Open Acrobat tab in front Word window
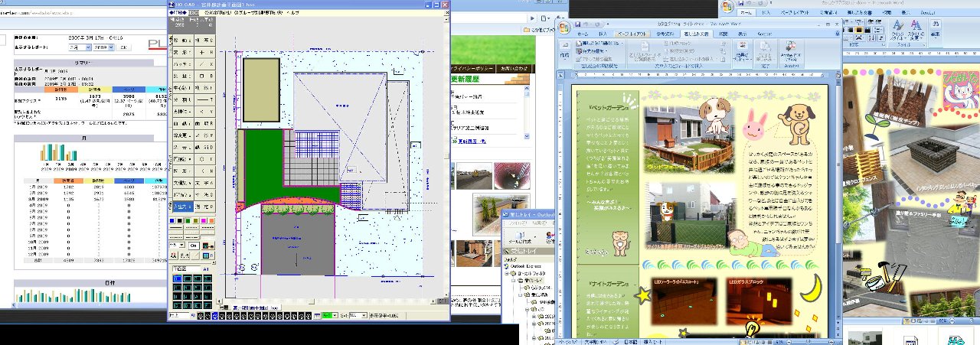 765,34
